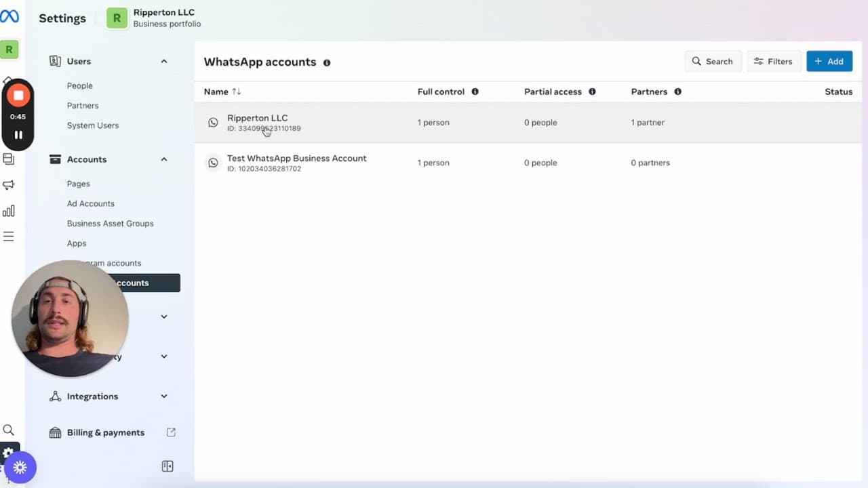Click "1 partner" in the Ripperton LLC row

coord(648,123)
